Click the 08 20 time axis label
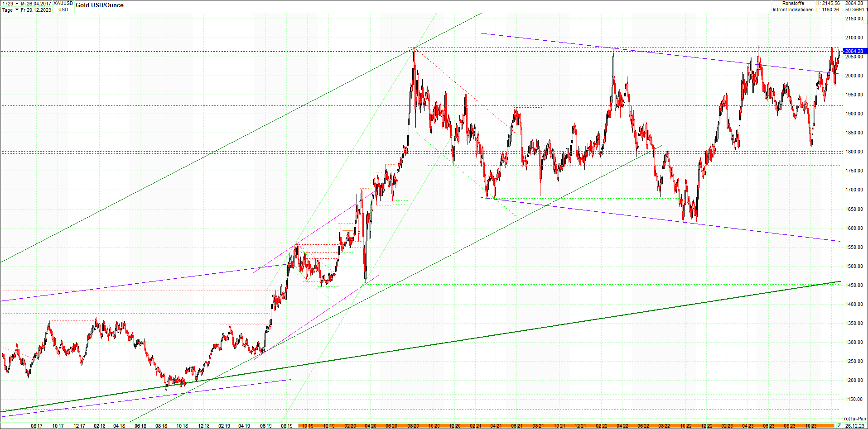868x429 pixels. 413,426
